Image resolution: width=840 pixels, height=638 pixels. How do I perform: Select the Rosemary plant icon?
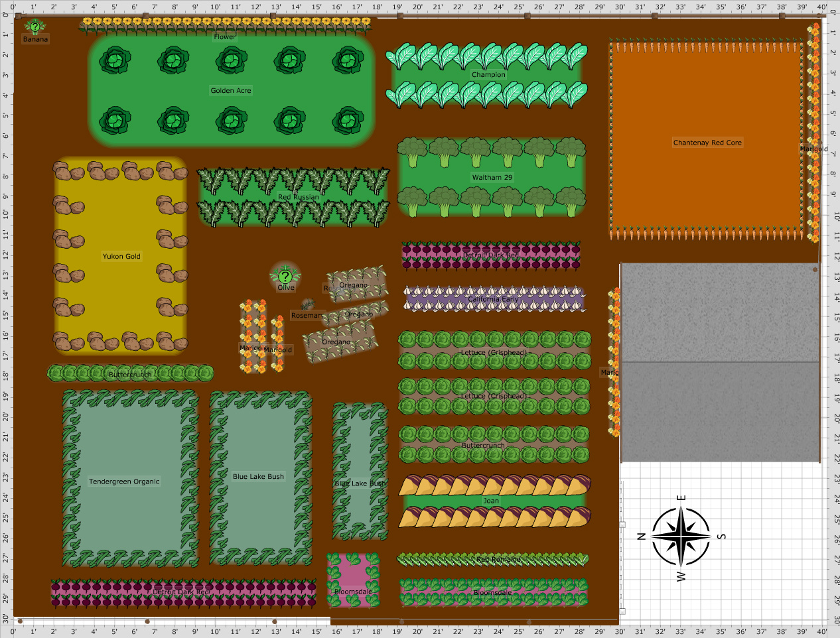tap(307, 304)
